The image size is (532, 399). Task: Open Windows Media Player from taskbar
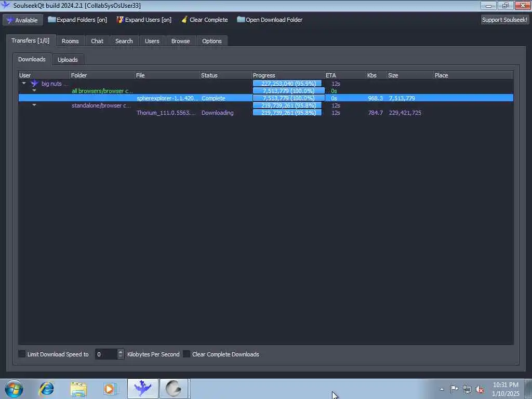click(110, 389)
